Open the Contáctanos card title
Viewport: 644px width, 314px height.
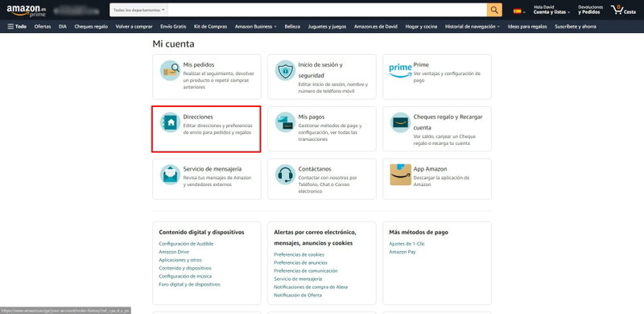coord(315,169)
